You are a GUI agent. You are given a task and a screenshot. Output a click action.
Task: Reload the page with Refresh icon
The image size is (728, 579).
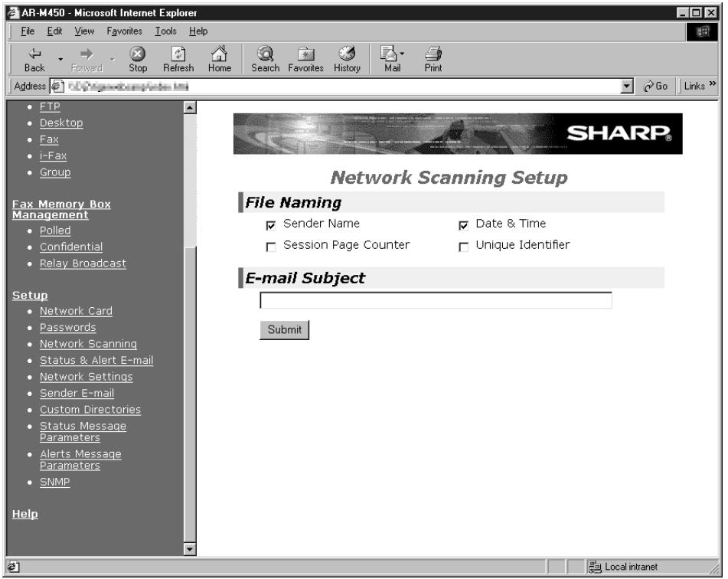click(178, 54)
